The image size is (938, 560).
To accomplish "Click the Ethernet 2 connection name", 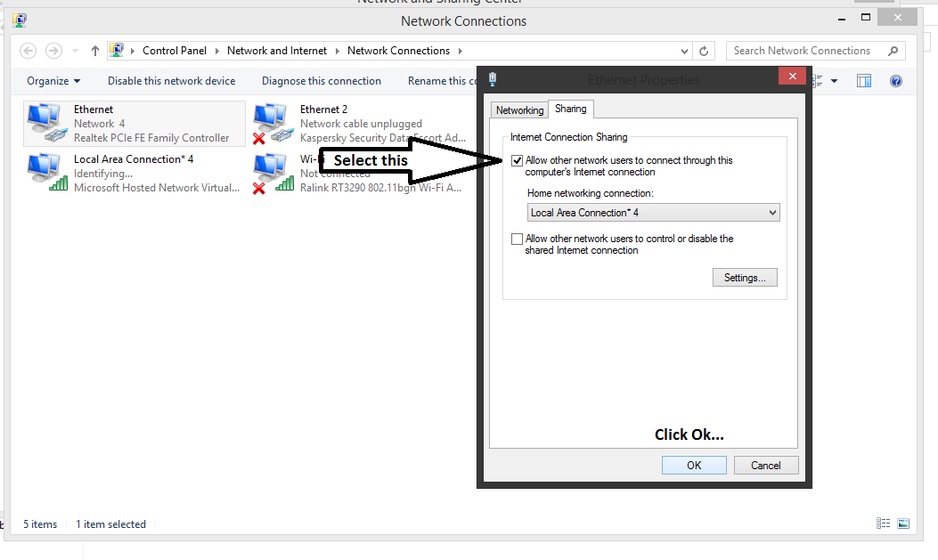I will point(323,110).
